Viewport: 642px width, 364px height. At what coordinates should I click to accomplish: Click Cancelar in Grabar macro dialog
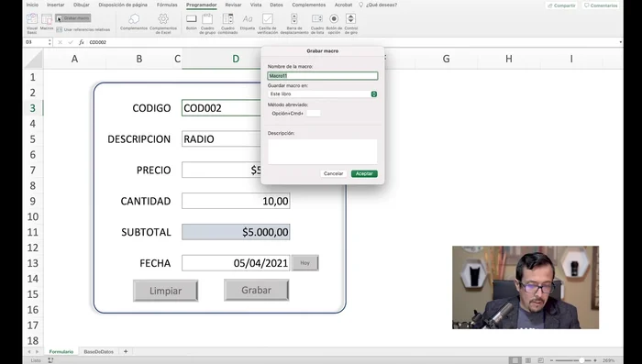[x=333, y=173]
